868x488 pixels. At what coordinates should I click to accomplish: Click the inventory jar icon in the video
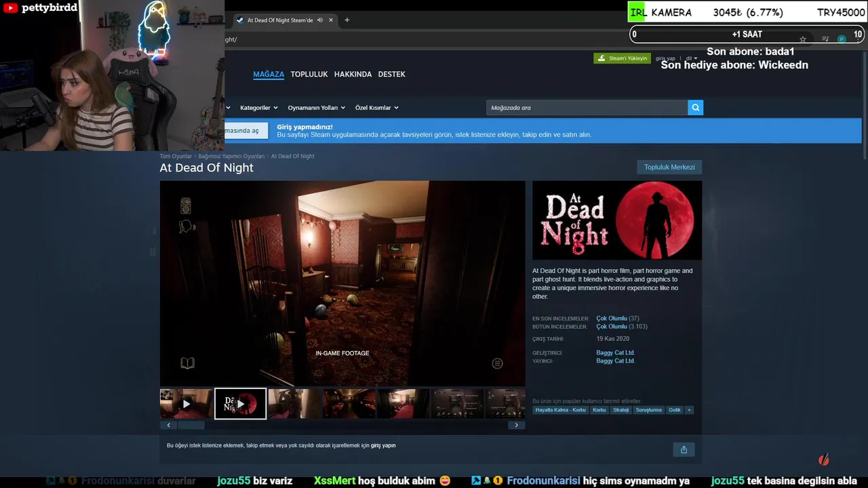(x=186, y=205)
